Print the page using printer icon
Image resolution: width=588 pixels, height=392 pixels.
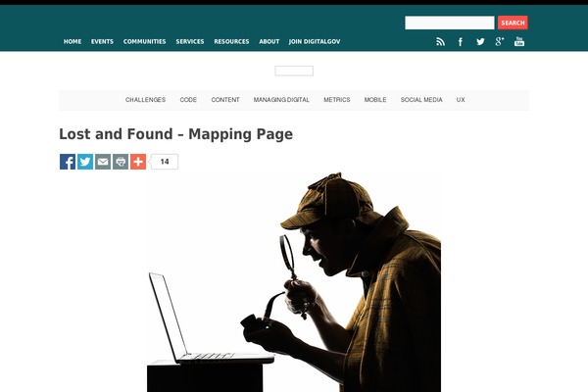[121, 162]
